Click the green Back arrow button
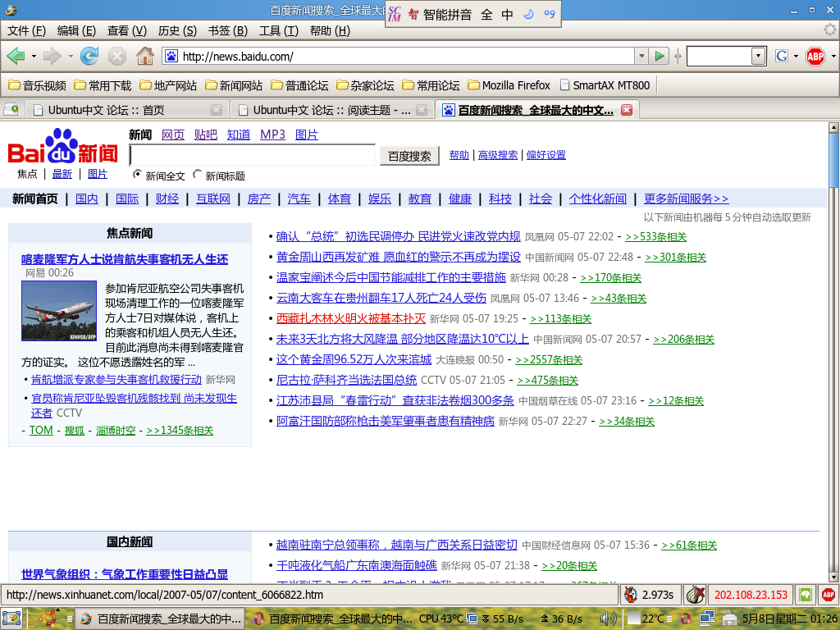This screenshot has height=630, width=840. pos(16,56)
